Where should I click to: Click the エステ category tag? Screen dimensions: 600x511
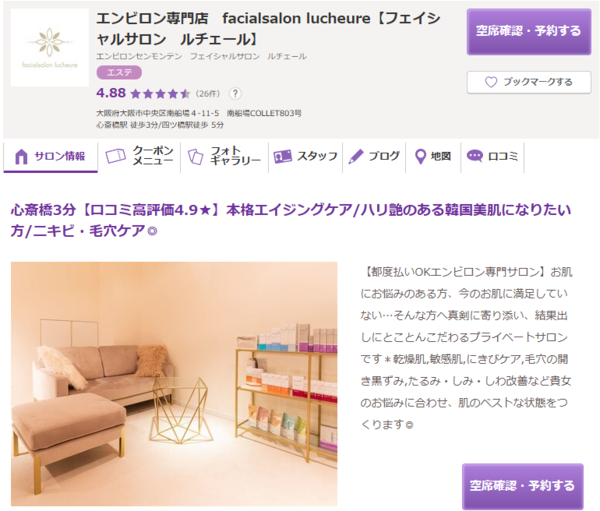click(119, 73)
